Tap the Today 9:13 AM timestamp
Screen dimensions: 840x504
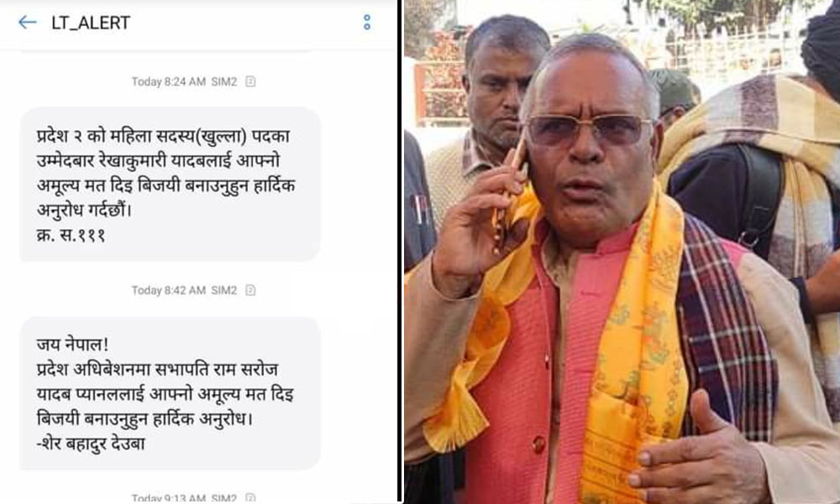point(169,498)
